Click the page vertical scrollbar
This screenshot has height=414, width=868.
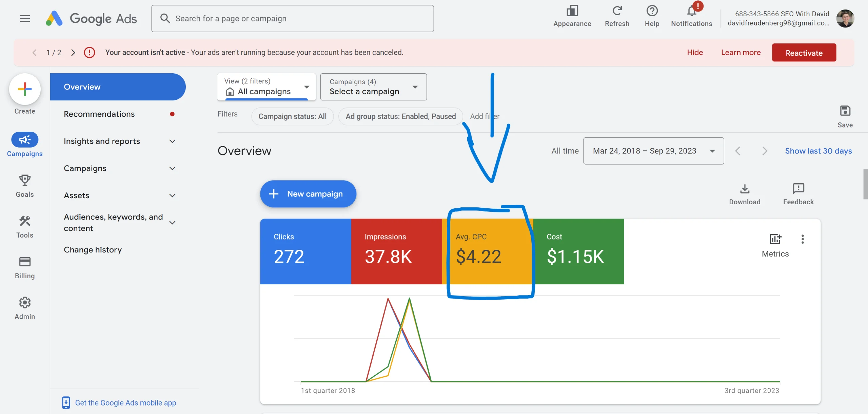866,184
